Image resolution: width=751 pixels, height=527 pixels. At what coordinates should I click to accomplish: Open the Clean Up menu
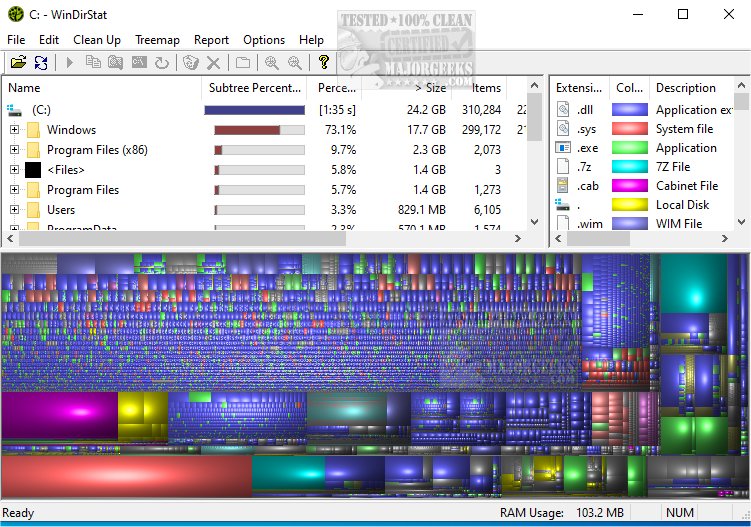pyautogui.click(x=97, y=39)
